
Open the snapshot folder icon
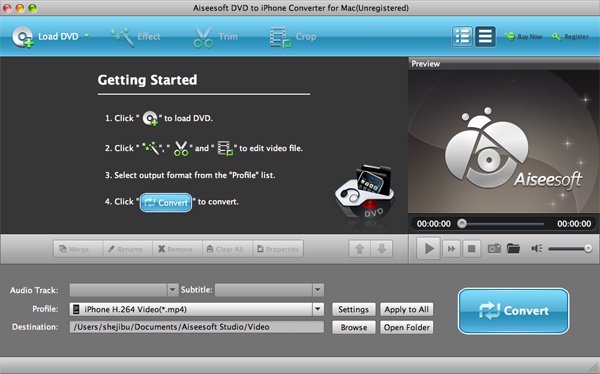point(513,249)
